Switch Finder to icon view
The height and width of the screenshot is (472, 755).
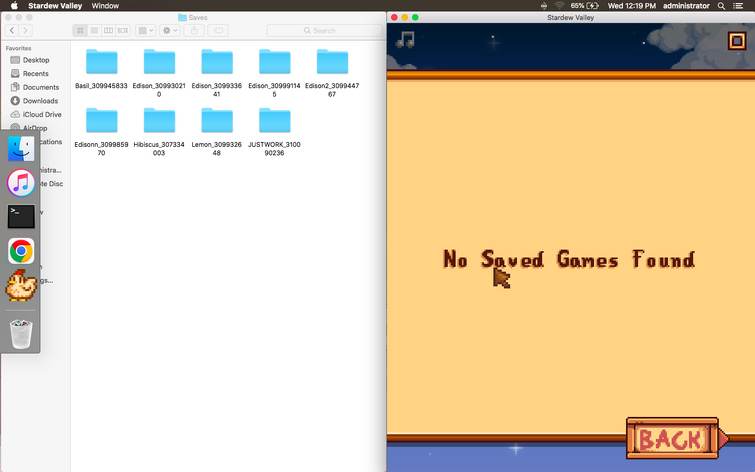coord(80,30)
